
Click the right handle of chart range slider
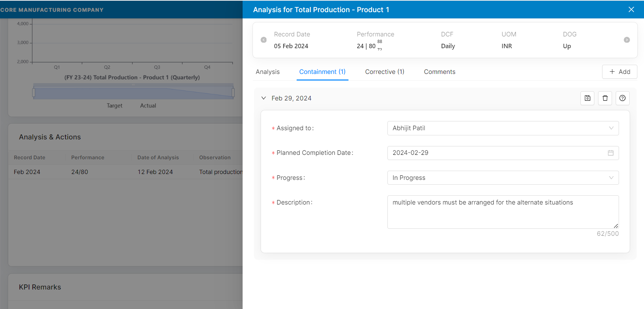tap(233, 92)
